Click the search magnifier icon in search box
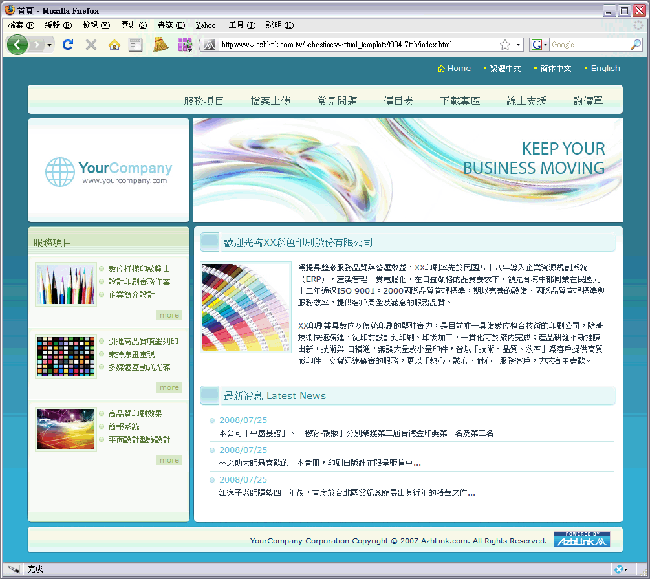The width and height of the screenshot is (650, 579). point(635,45)
